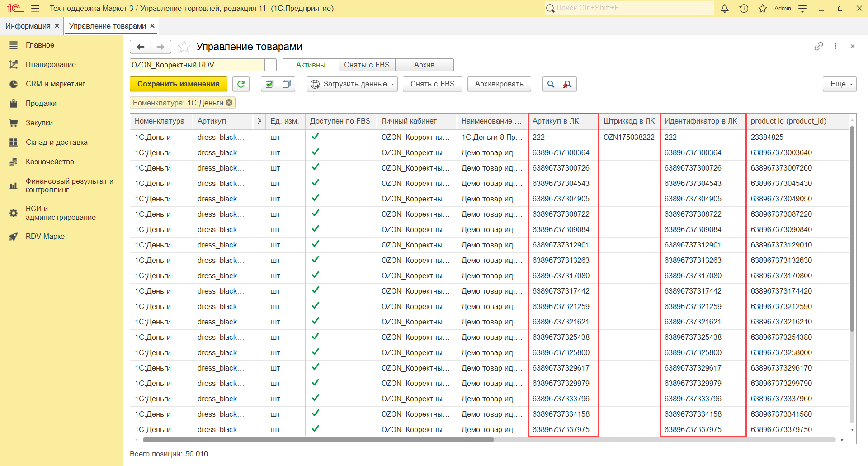Click the green refresh list icon
868x466 pixels.
(x=241, y=84)
